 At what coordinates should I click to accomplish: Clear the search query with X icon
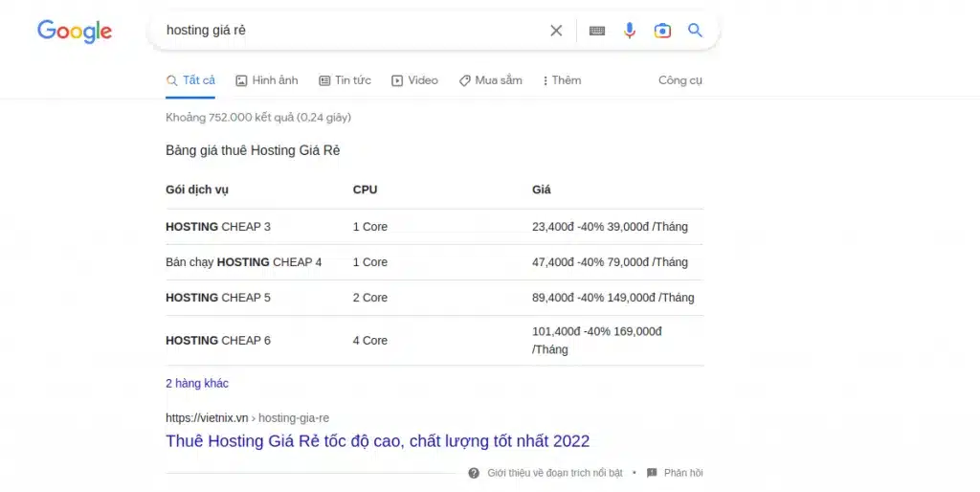click(x=556, y=31)
